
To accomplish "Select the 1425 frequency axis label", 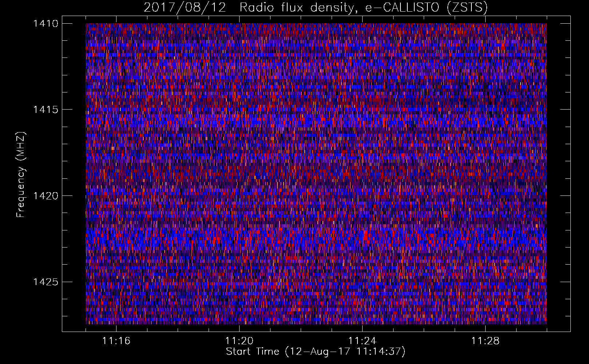I will click(x=46, y=282).
